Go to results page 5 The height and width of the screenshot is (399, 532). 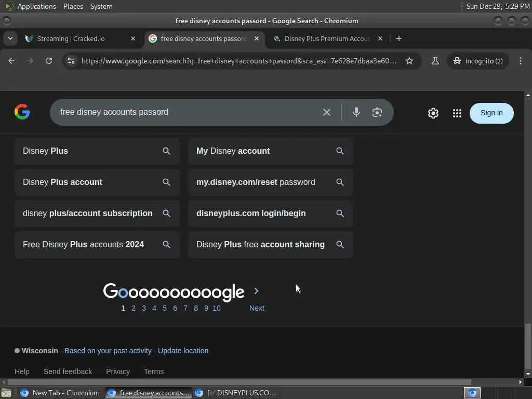[165, 308]
